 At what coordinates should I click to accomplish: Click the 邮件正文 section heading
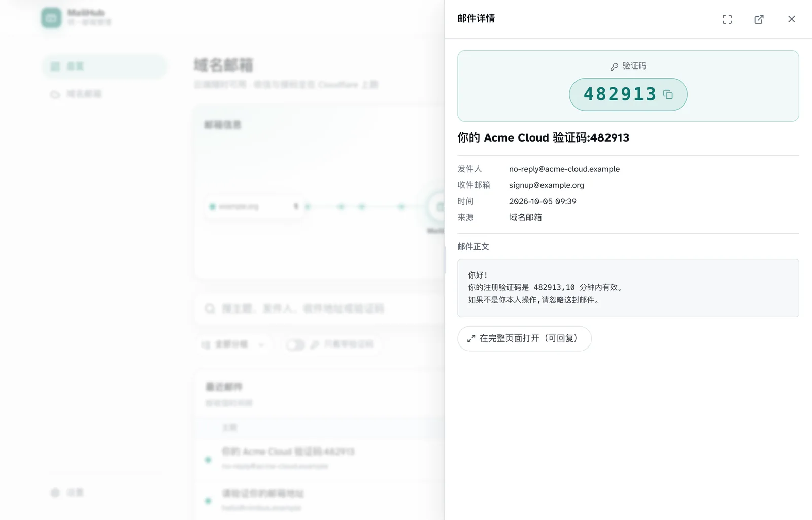(473, 247)
